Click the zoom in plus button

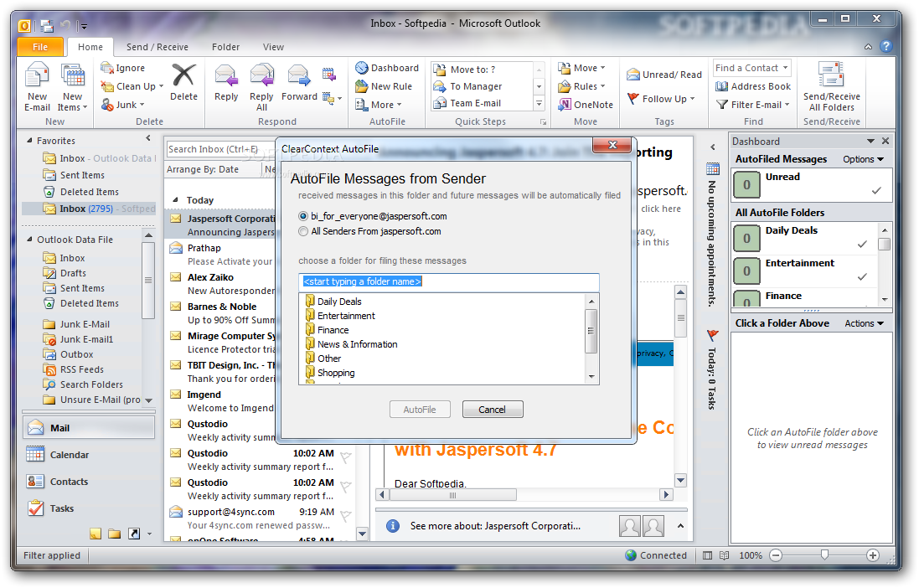click(x=873, y=555)
